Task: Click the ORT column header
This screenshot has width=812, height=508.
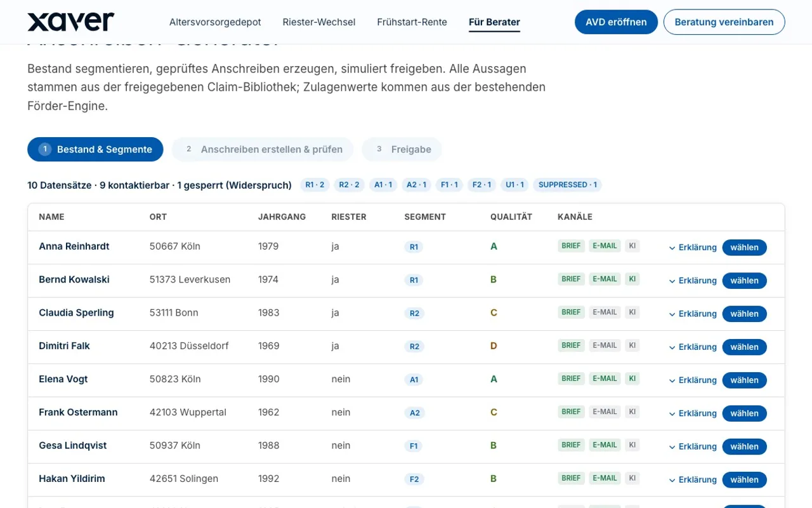Action: click(158, 217)
